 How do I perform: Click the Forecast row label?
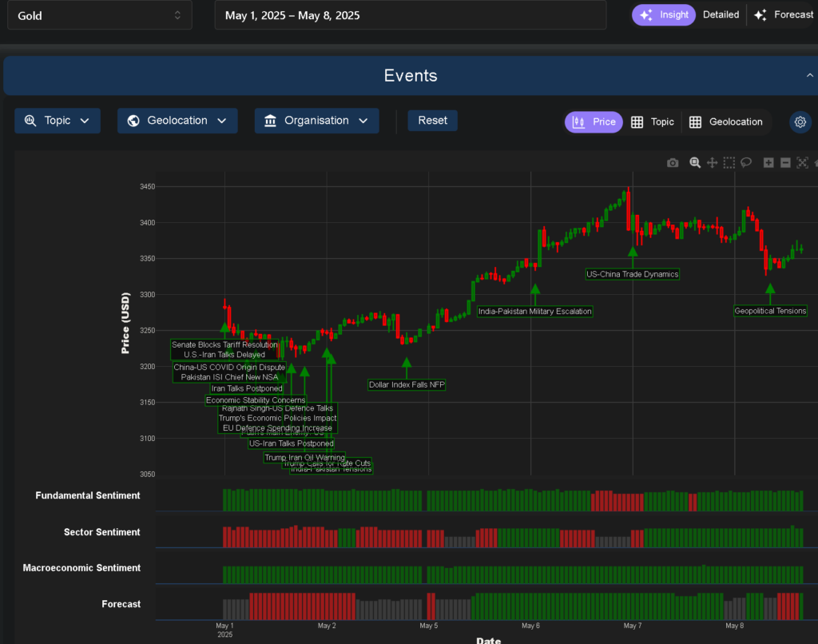coord(121,604)
